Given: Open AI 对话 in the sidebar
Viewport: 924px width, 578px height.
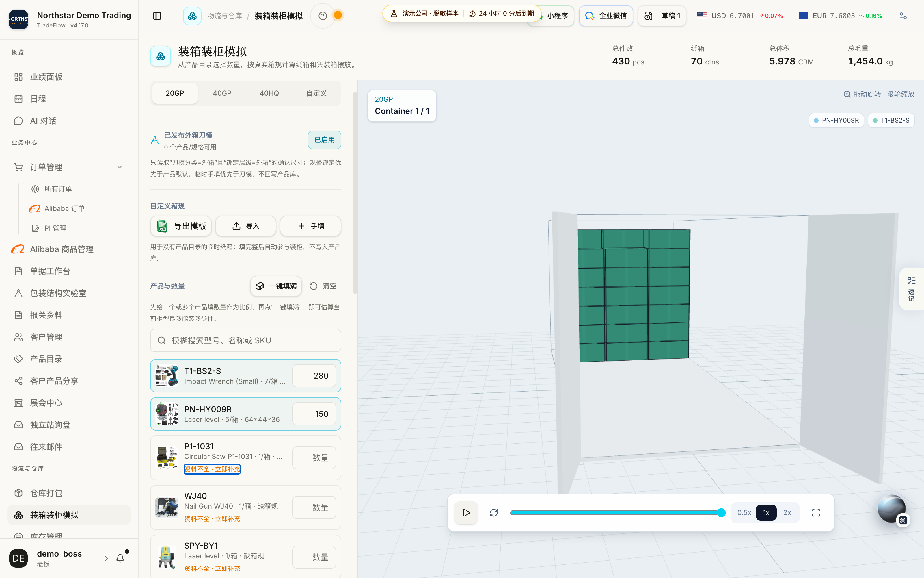Looking at the screenshot, I should point(69,121).
